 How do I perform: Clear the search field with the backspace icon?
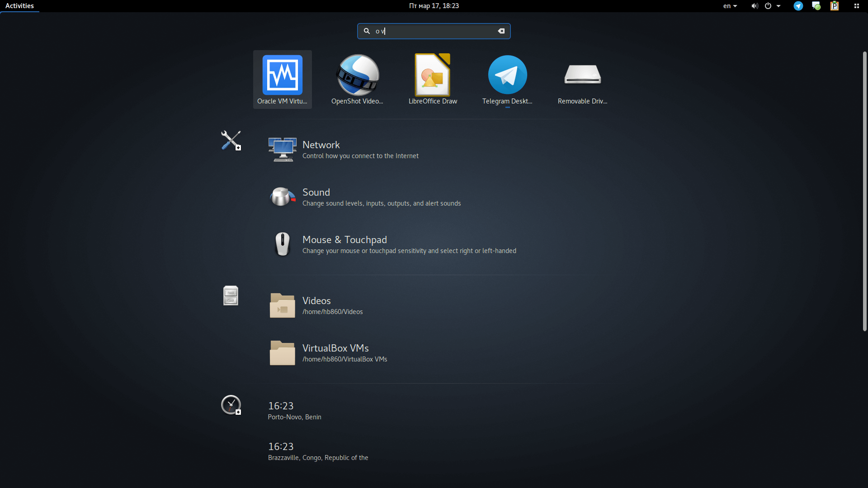tap(501, 31)
